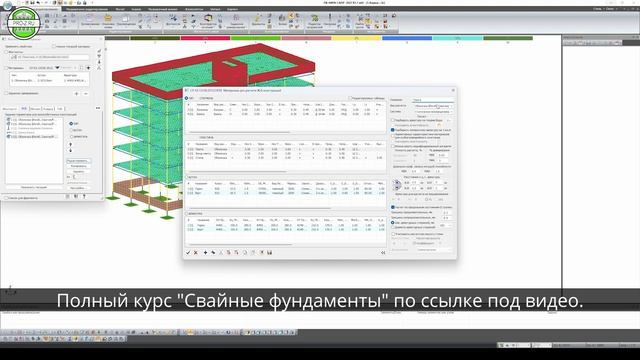Viewport: 640px width, 360px height.
Task: Click the yellow pencil icon in the ribbon
Action: tap(257, 18)
